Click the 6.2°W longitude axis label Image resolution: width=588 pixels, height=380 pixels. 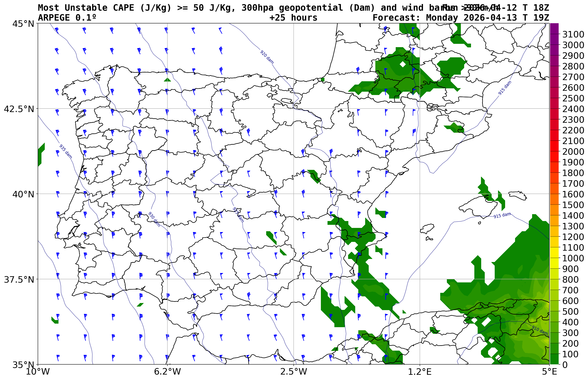click(x=167, y=372)
